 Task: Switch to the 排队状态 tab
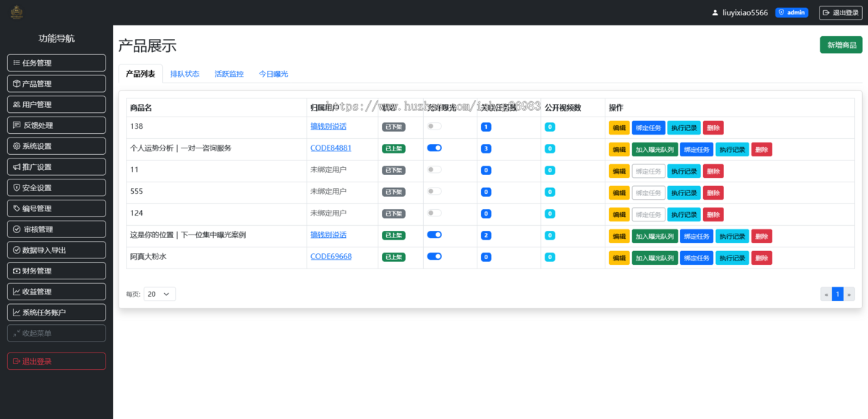(x=184, y=74)
